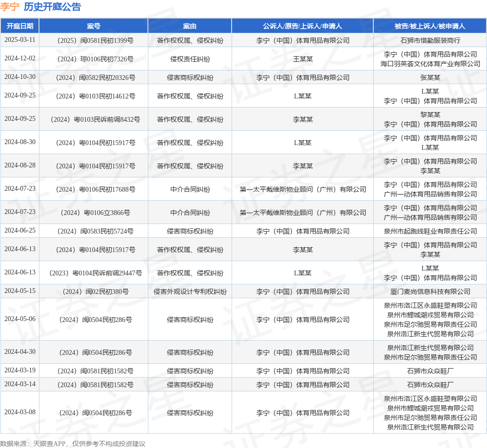Screen dimensions: 487x448
Task: Click the date 2025-03-11
Action: tap(20, 40)
